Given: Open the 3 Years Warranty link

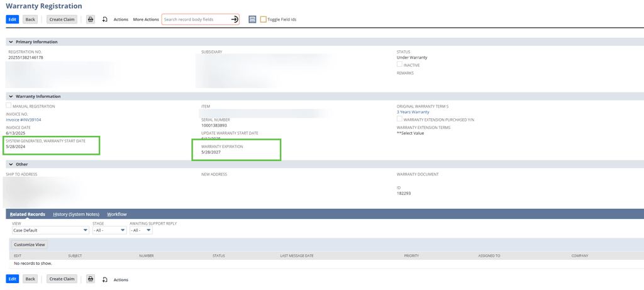Looking at the screenshot, I should 413,112.
